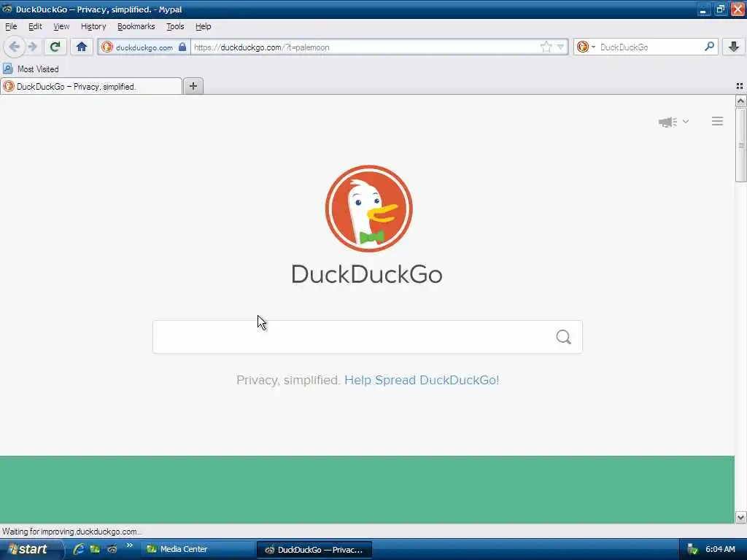Viewport: 747px width, 560px height.
Task: Open the Edit menu
Action: click(x=35, y=27)
